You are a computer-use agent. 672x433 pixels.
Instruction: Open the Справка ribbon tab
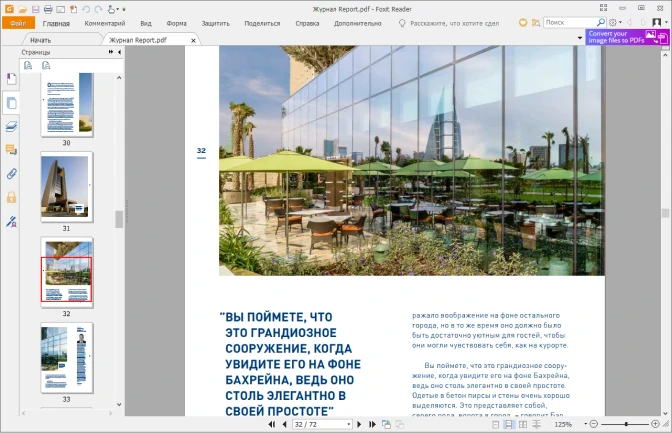[x=307, y=24]
